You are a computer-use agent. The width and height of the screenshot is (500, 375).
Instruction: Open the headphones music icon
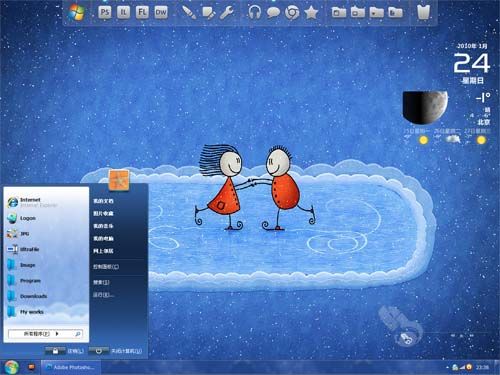tap(254, 13)
